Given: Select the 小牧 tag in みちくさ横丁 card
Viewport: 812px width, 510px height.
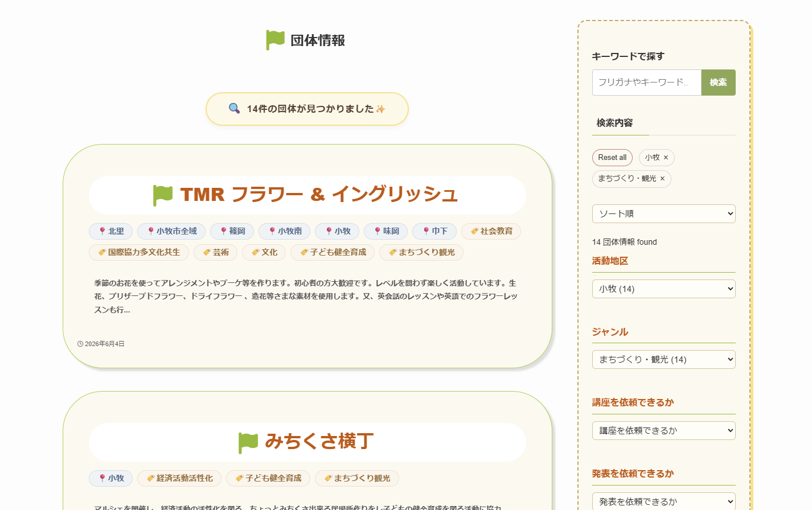Looking at the screenshot, I should point(111,478).
